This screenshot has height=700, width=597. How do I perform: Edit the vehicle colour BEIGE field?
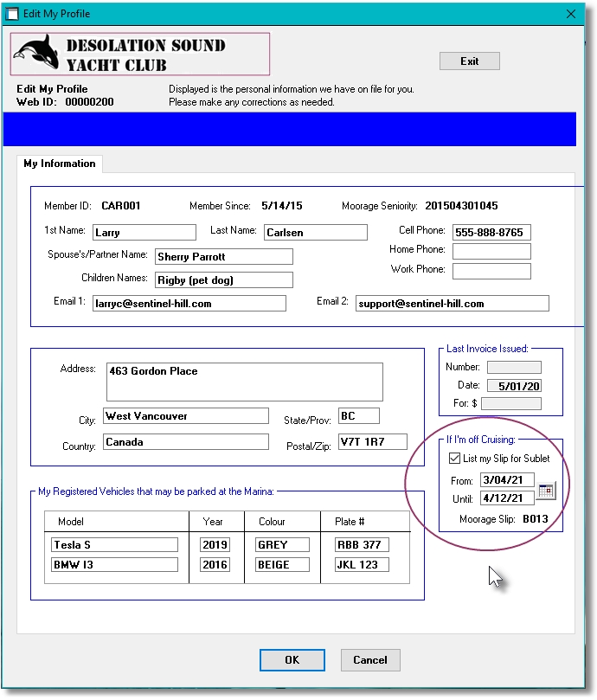pos(283,565)
